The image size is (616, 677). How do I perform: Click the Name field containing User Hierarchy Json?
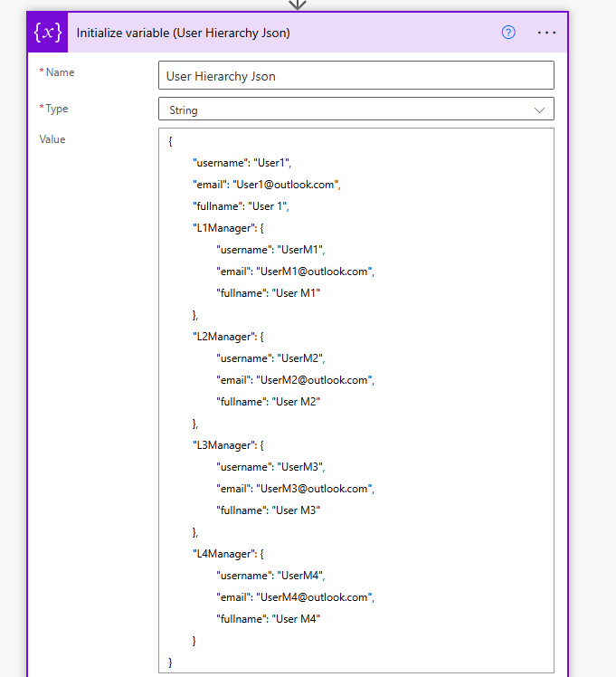pos(355,76)
